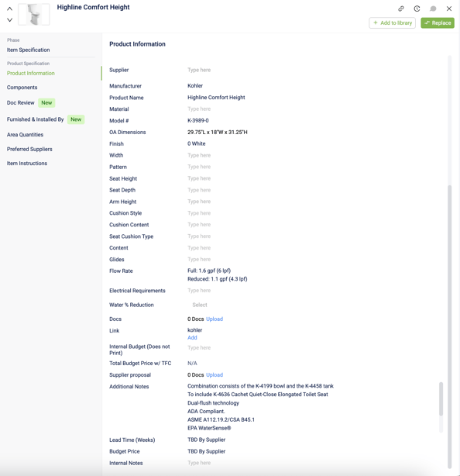
Task: Close the product panel with X icon
Action: (x=449, y=9)
